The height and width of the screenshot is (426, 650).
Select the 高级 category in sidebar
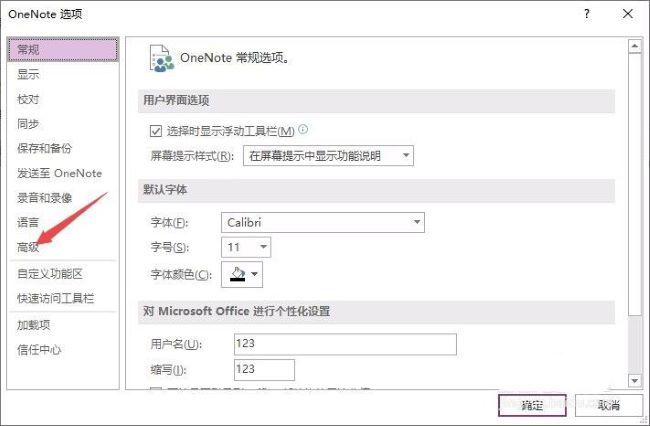point(28,246)
